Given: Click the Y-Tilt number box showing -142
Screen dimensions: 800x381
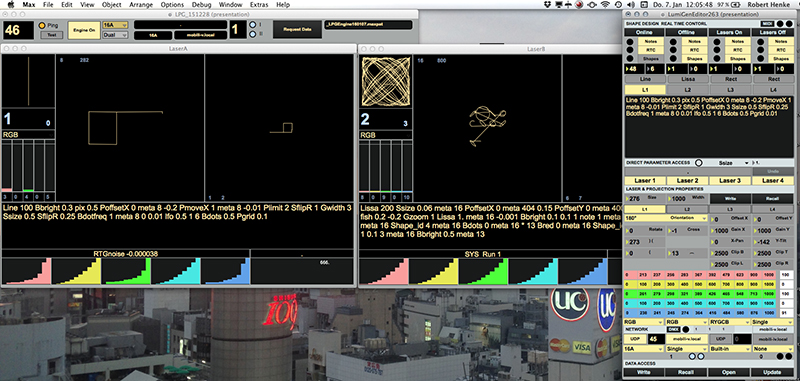Looking at the screenshot, I should (x=773, y=242).
